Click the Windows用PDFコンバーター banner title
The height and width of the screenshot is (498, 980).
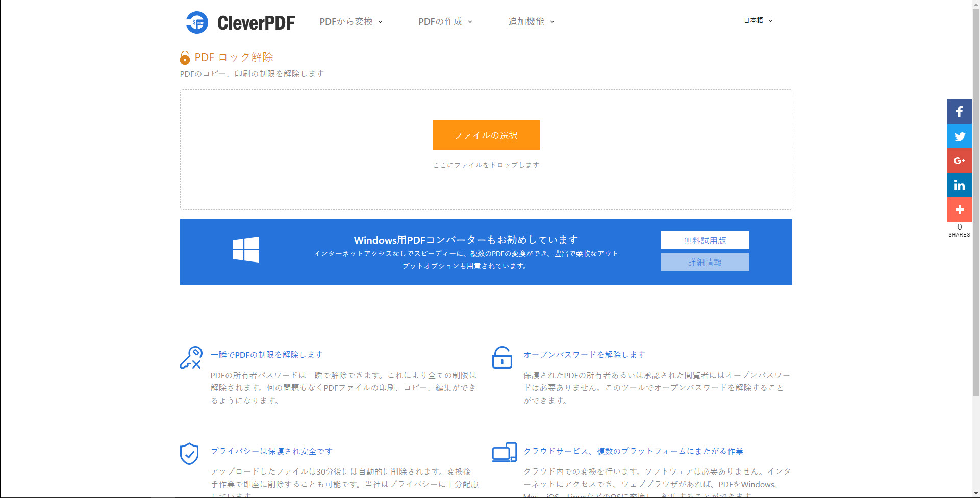point(466,240)
